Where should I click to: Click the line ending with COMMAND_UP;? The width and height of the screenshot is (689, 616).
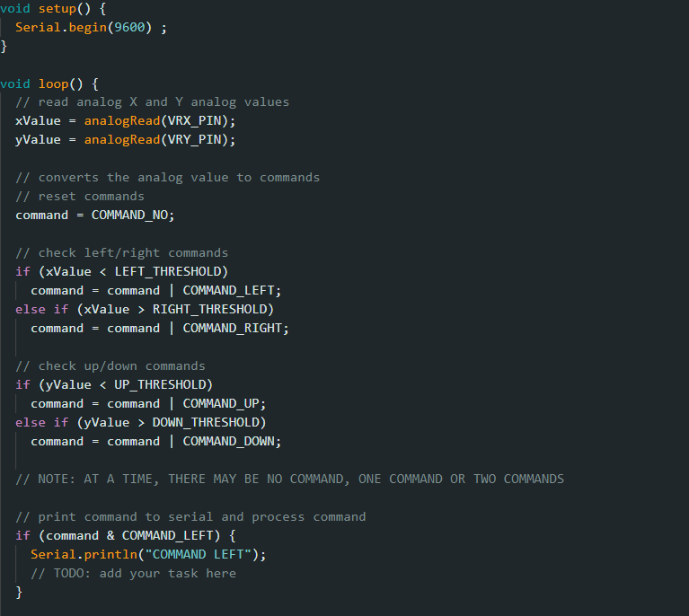coord(148,404)
